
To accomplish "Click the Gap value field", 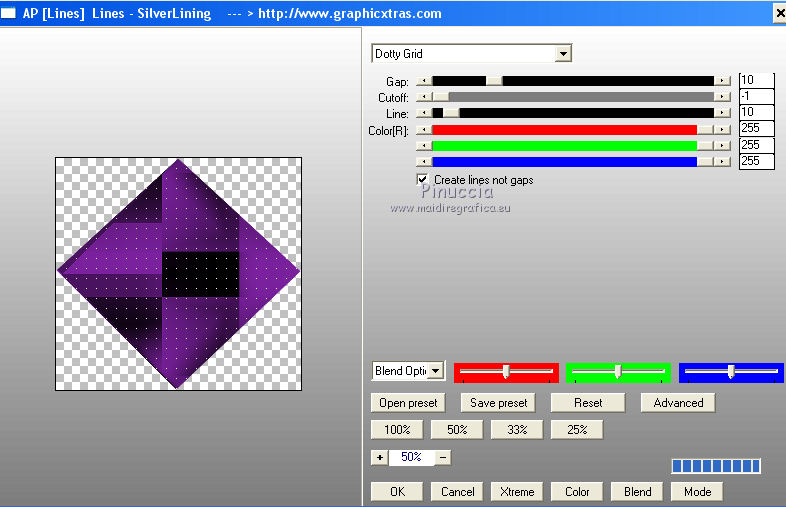I will 756,80.
